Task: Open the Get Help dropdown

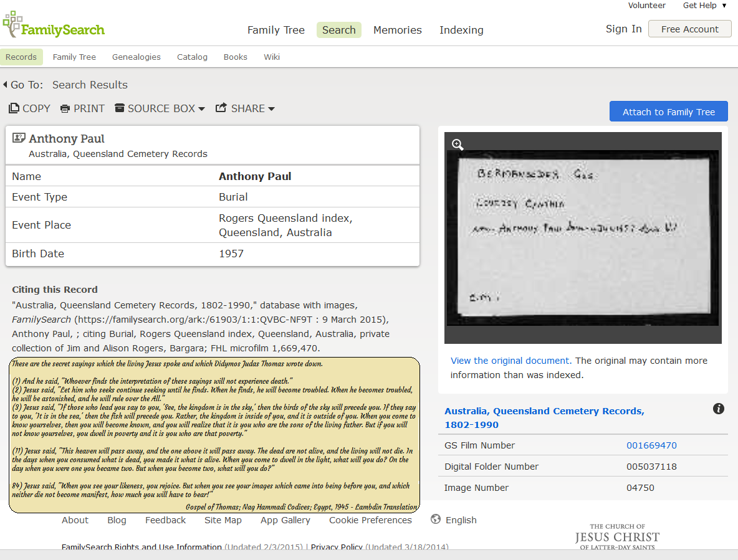Action: tap(704, 6)
